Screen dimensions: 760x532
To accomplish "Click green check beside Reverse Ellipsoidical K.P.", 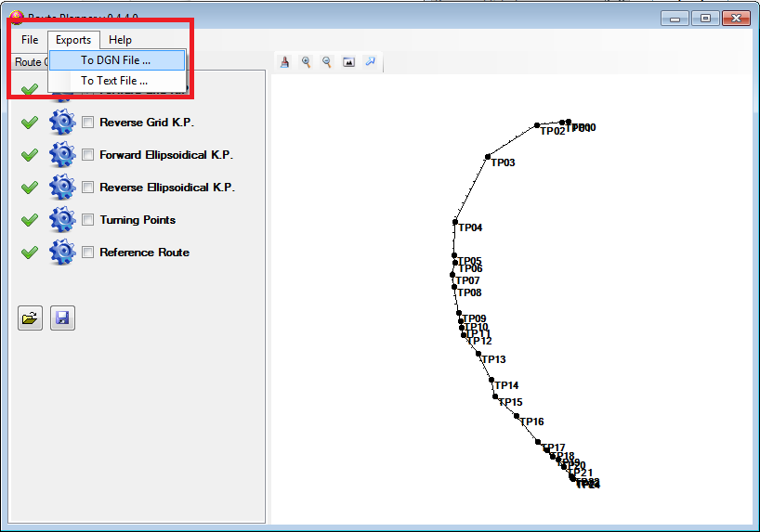I will (x=30, y=188).
